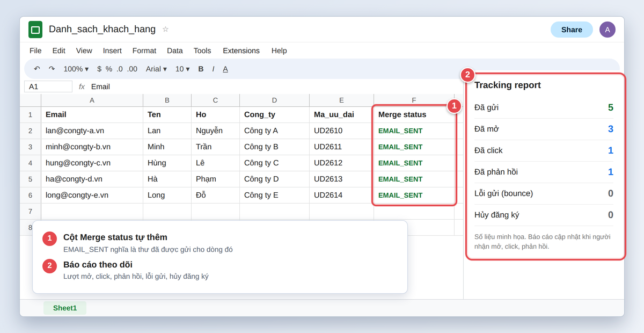
Task: Select cell minh@congty-b.vn
Action: tap(92, 147)
